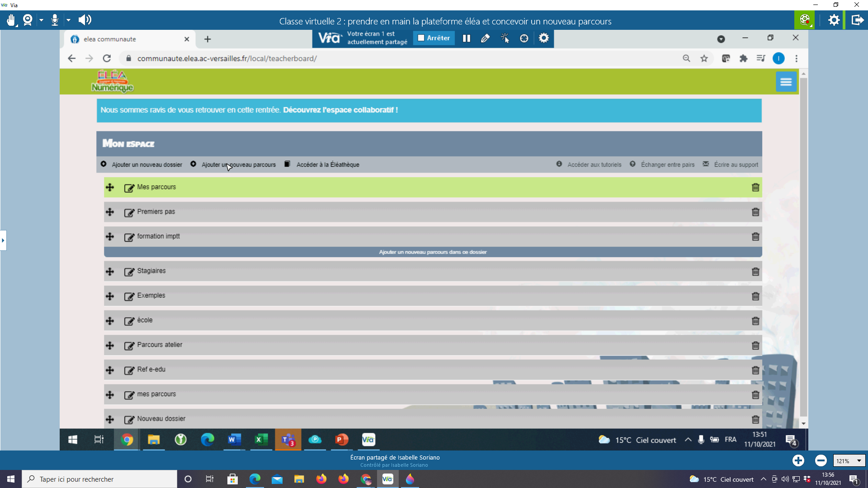Click the leave session exit icon
This screenshot has height=488, width=868.
pos(857,20)
